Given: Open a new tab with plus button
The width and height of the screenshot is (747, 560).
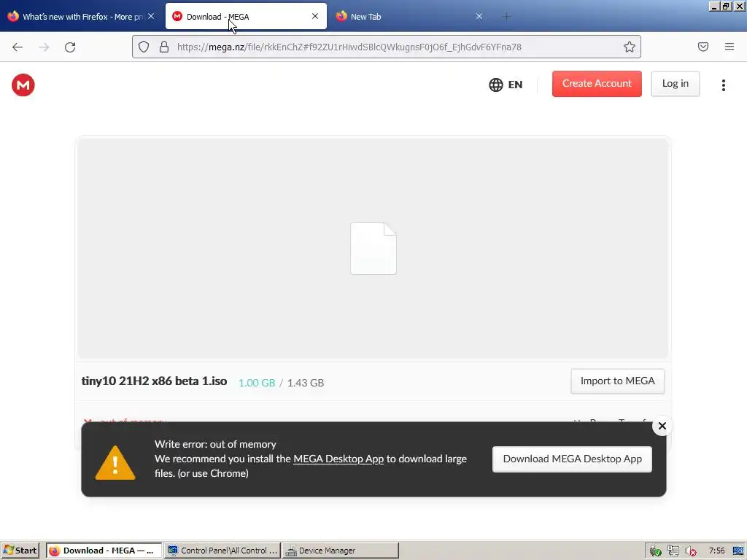Looking at the screenshot, I should click(506, 17).
